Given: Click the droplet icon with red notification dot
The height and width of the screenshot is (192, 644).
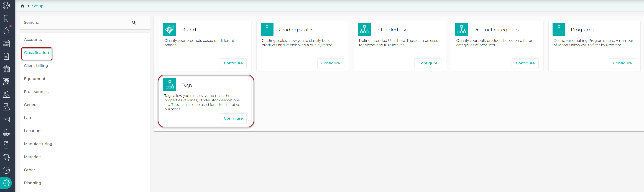Looking at the screenshot, I should (x=6, y=31).
